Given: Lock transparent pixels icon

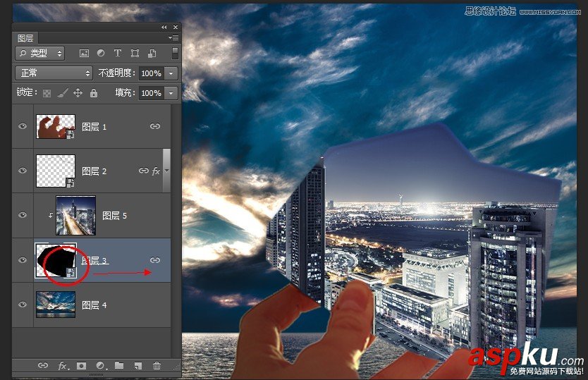Looking at the screenshot, I should point(47,93).
